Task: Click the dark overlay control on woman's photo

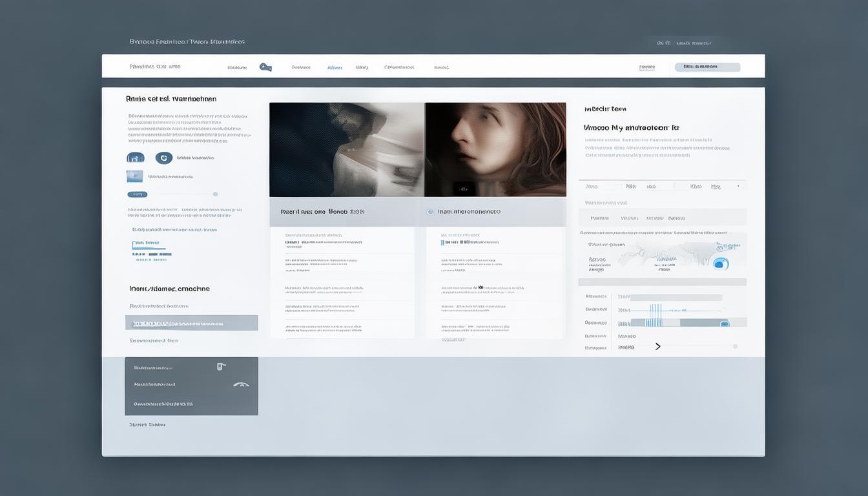Action: click(462, 189)
